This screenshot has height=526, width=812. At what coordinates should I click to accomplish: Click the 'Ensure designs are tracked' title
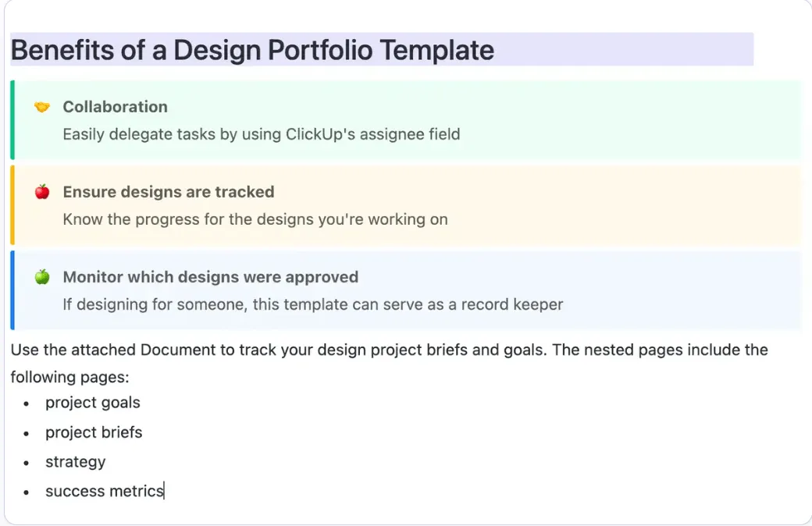tap(169, 191)
